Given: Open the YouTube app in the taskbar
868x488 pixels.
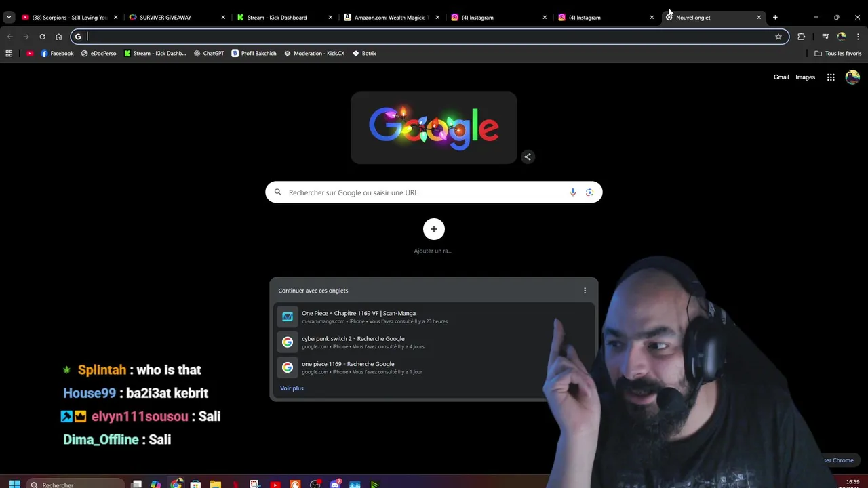Looking at the screenshot, I should click(275, 484).
